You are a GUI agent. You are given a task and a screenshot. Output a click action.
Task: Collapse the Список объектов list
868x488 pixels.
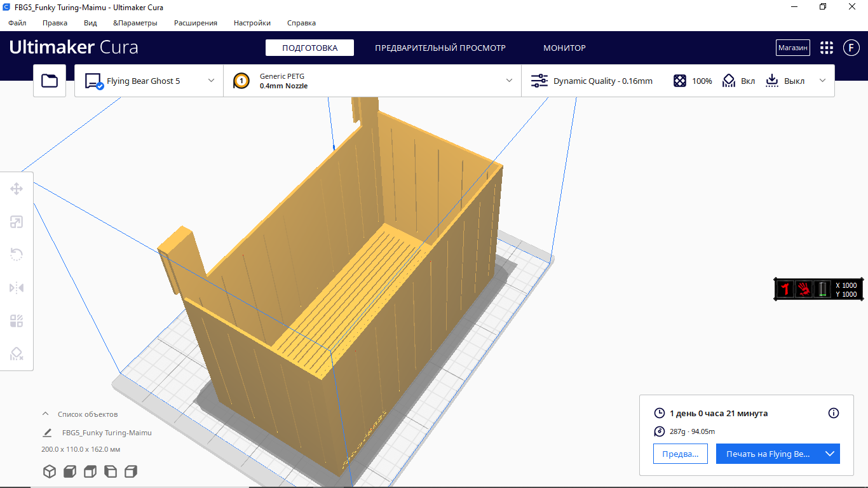pos(45,414)
